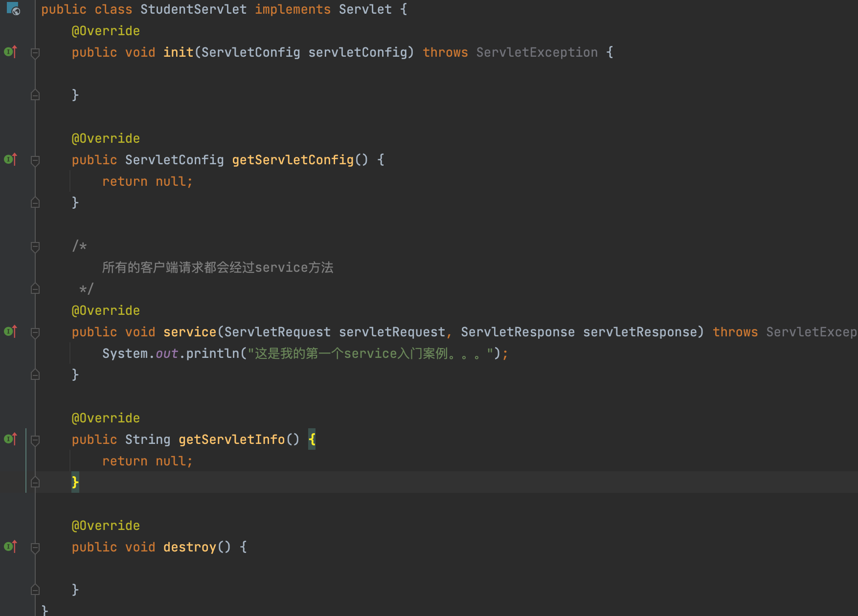Click the @Override annotation above destroy
The height and width of the screenshot is (616, 858).
pyautogui.click(x=106, y=526)
